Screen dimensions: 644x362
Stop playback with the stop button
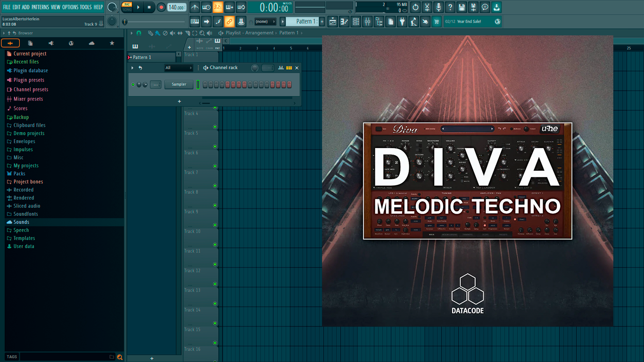[x=149, y=7]
